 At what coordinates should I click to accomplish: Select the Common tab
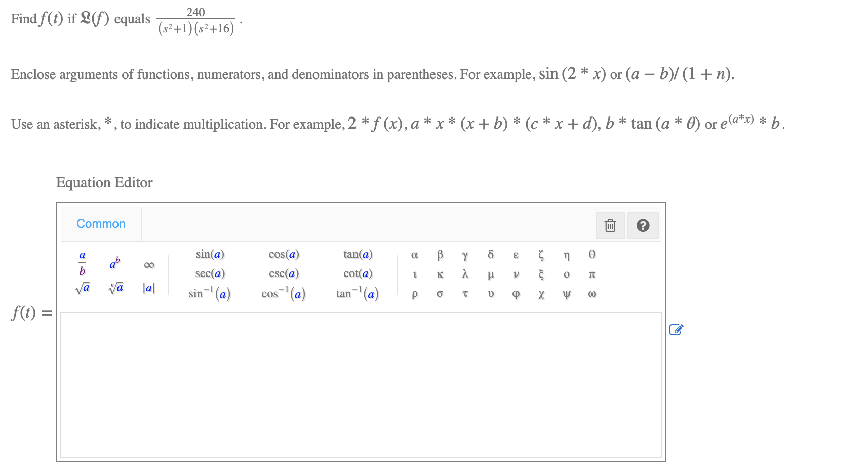(x=100, y=223)
